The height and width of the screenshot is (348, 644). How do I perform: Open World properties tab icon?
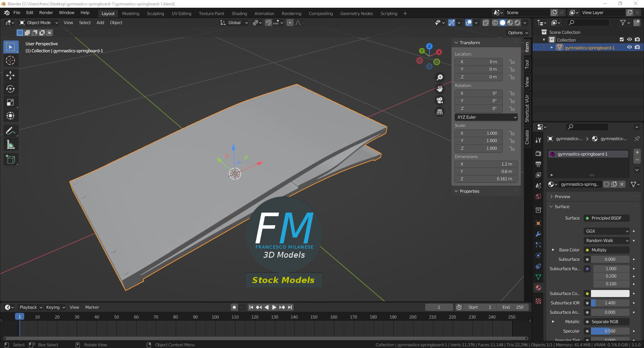(x=538, y=196)
